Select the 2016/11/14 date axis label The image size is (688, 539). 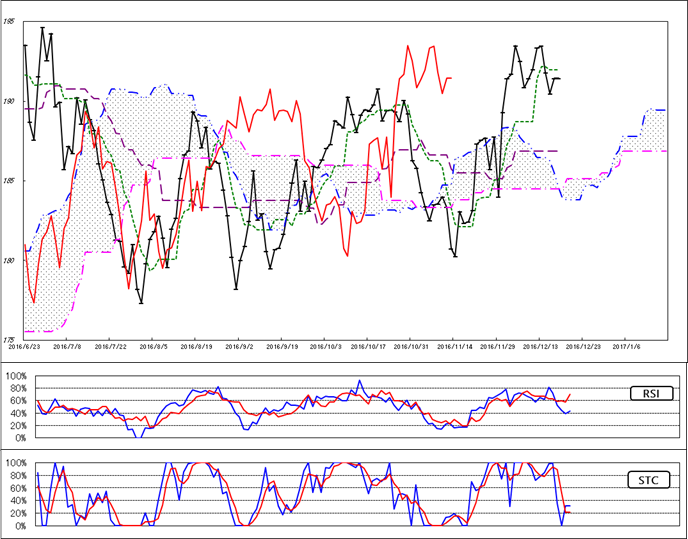point(455,345)
